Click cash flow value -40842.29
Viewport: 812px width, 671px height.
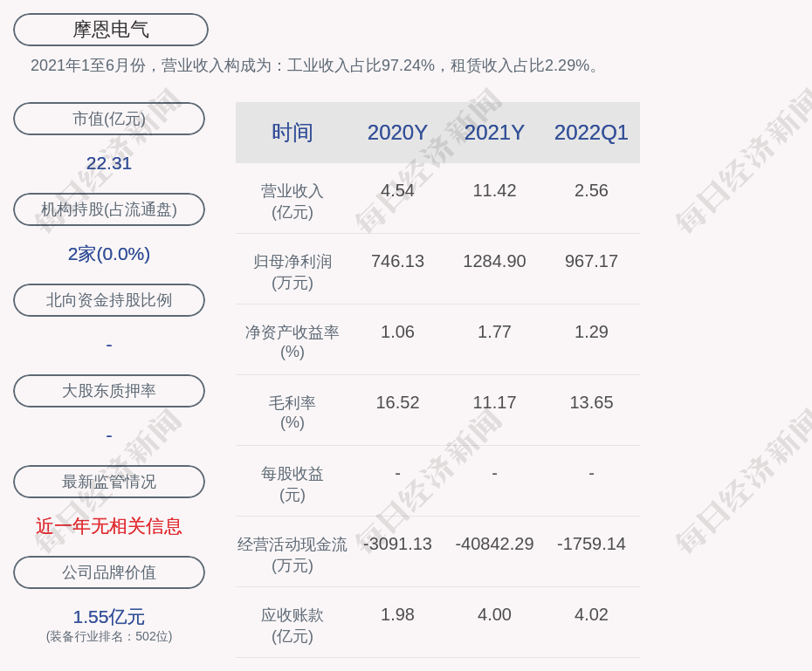point(494,544)
